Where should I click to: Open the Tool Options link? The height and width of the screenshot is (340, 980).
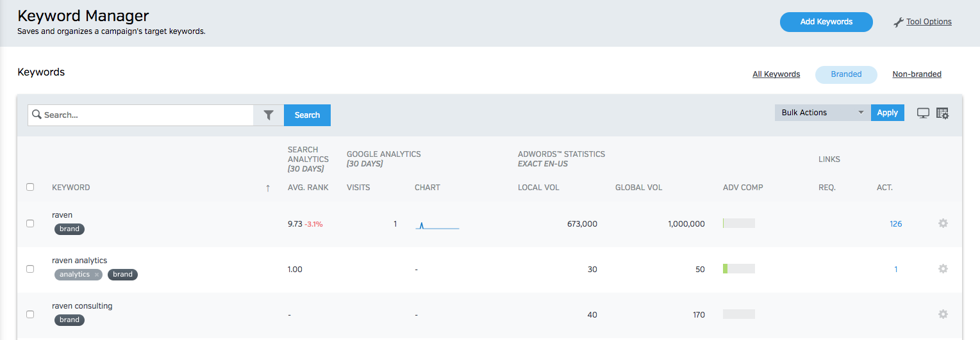tap(928, 22)
